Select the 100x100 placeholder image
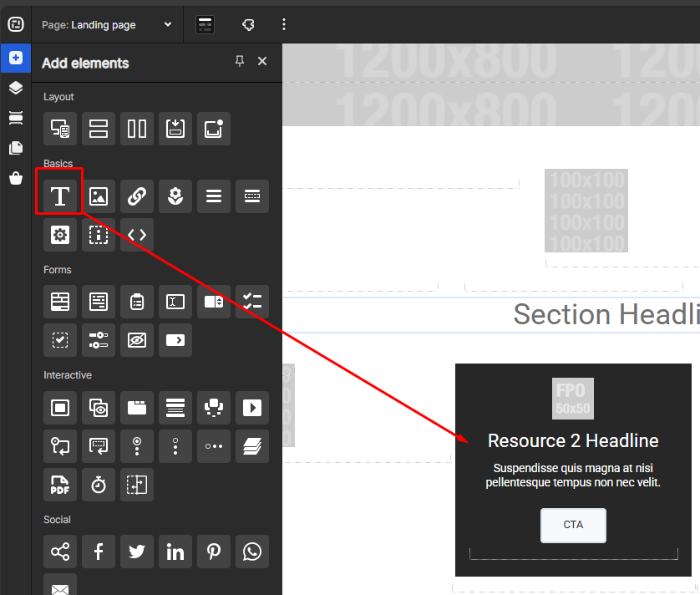This screenshot has height=595, width=700. [x=586, y=211]
